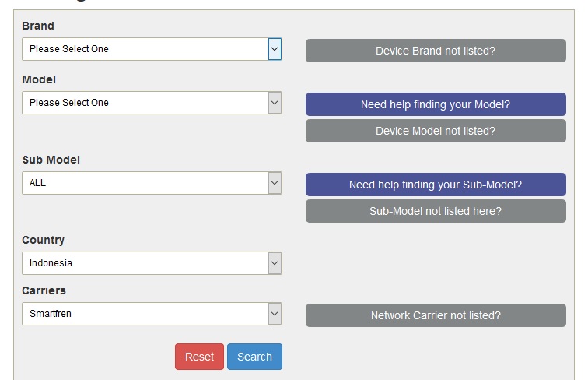588x380 pixels.
Task: Click 'Need help finding your Sub-Model?' button
Action: (x=436, y=185)
